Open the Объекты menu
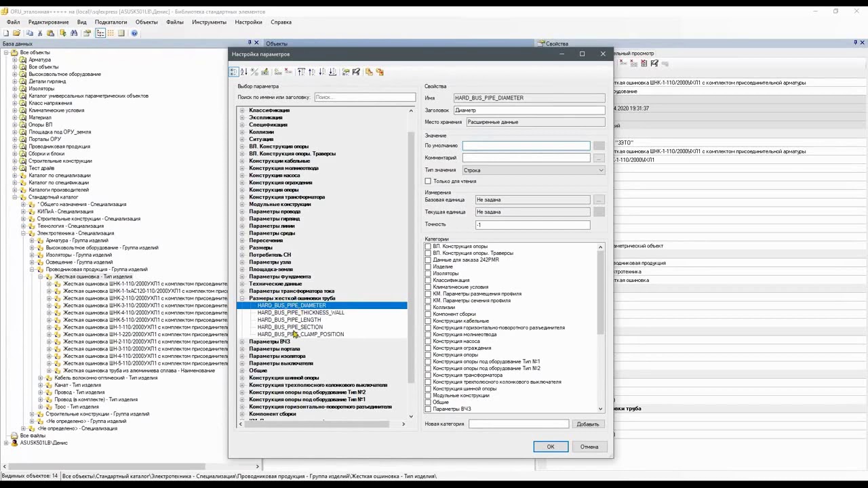 [x=146, y=22]
